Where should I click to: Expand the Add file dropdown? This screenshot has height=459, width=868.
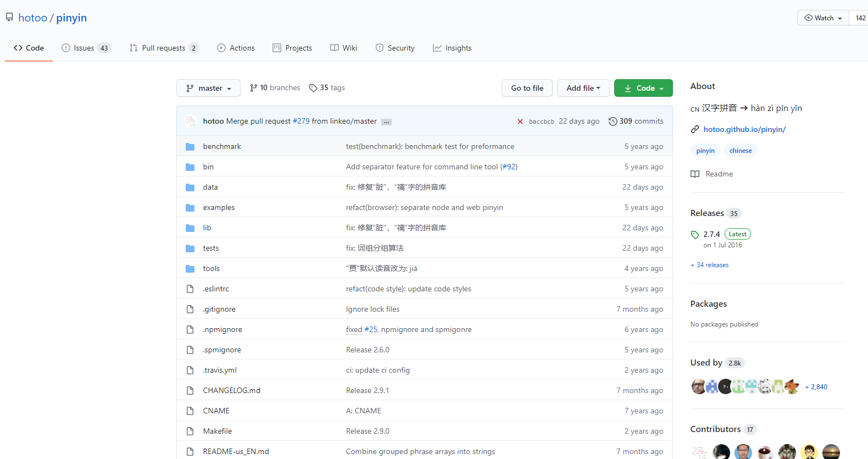(583, 88)
